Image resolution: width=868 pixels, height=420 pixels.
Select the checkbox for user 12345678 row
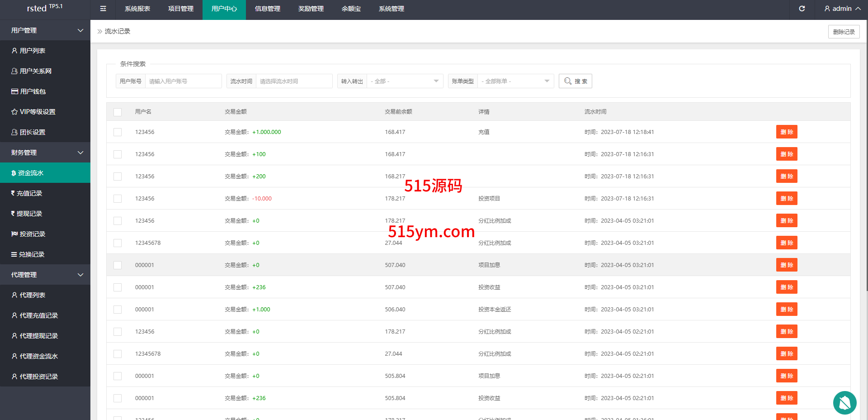[x=118, y=243]
